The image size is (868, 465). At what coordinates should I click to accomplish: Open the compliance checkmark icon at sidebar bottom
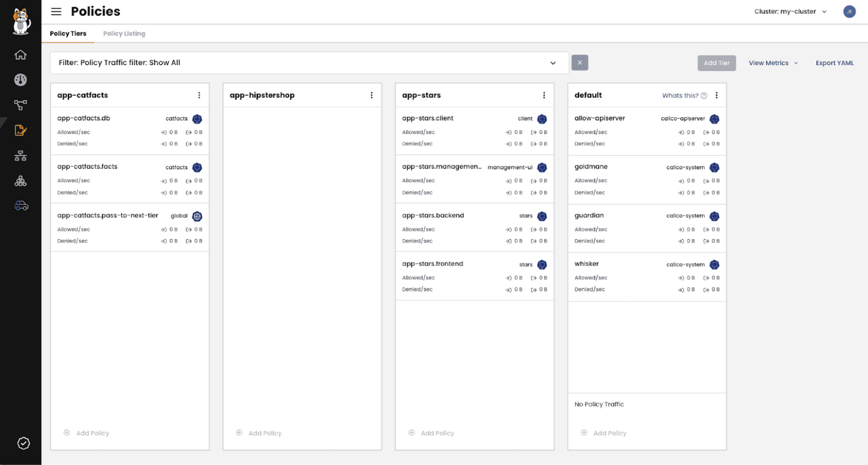[24, 443]
